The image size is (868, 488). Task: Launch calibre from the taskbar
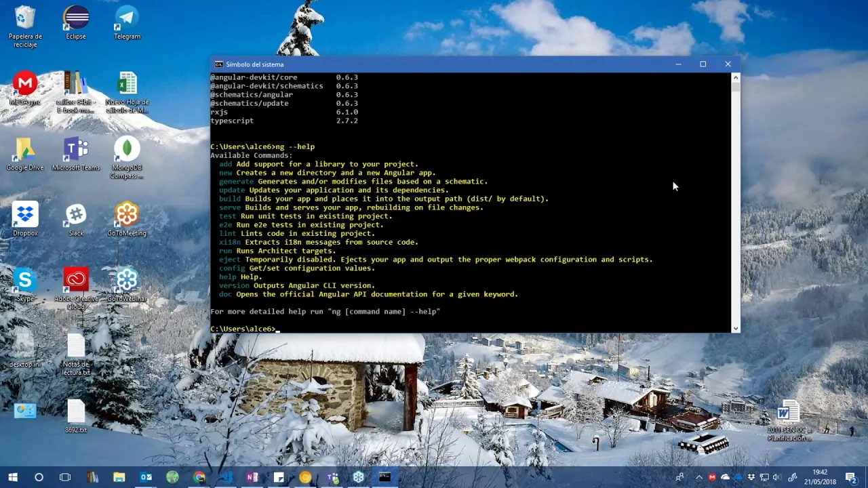click(x=92, y=477)
